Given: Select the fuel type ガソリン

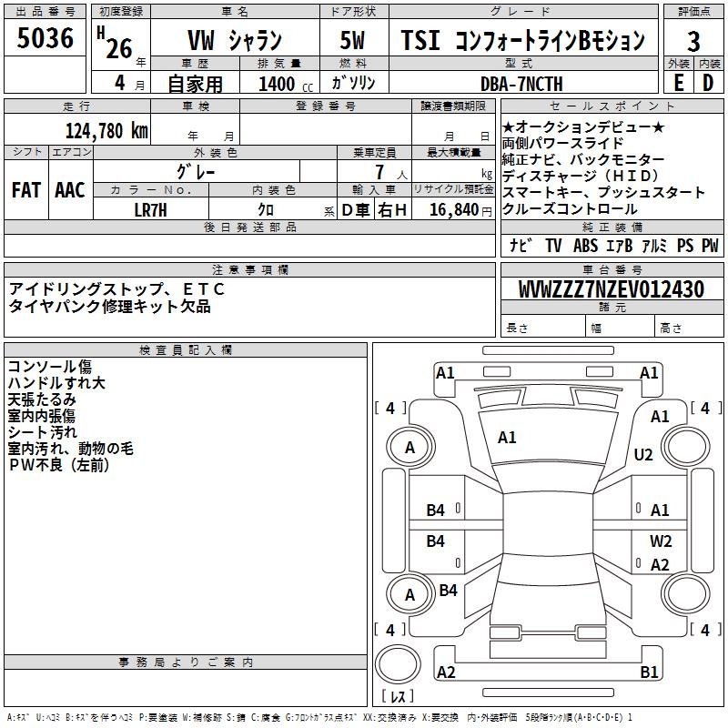Looking at the screenshot, I should (353, 83).
